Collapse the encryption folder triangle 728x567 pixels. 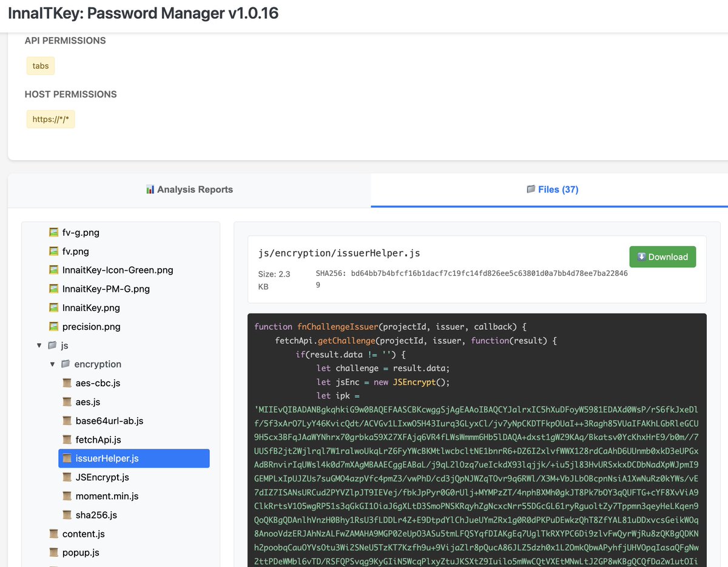coord(53,364)
